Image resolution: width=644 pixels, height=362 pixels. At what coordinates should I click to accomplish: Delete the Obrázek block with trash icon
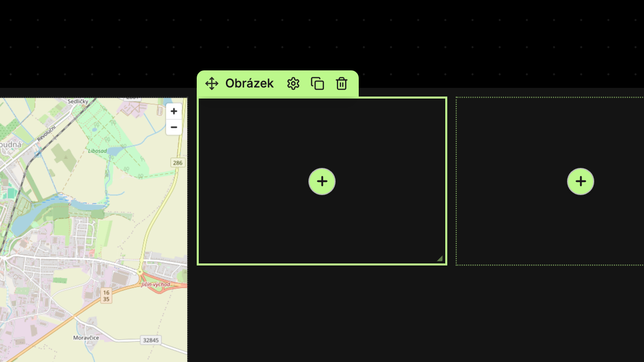point(342,83)
